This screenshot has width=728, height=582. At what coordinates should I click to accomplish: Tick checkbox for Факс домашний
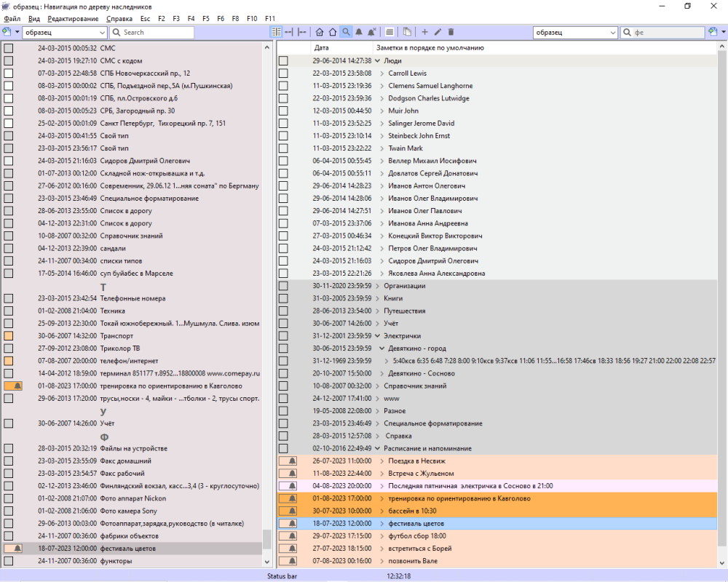click(8, 461)
